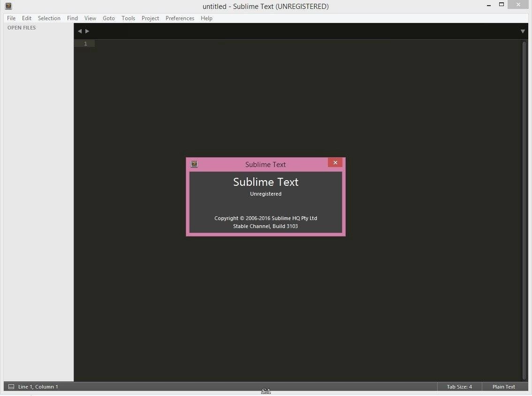Click the Line 1, Column 1 status text
This screenshot has height=396, width=532.
[x=38, y=387]
